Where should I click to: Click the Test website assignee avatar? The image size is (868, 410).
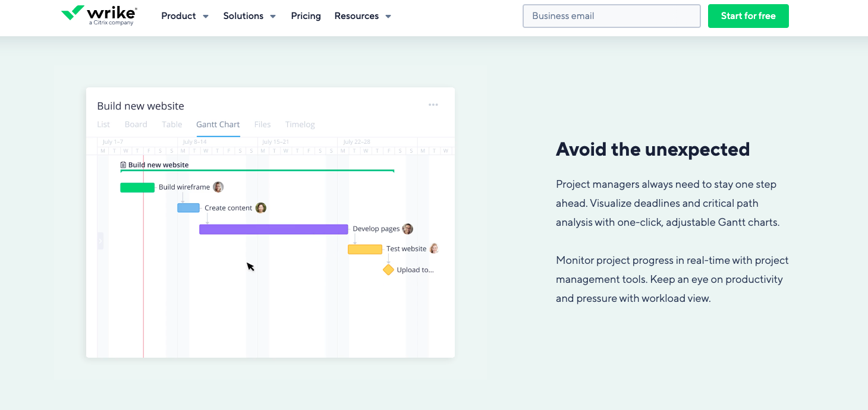[x=434, y=249]
